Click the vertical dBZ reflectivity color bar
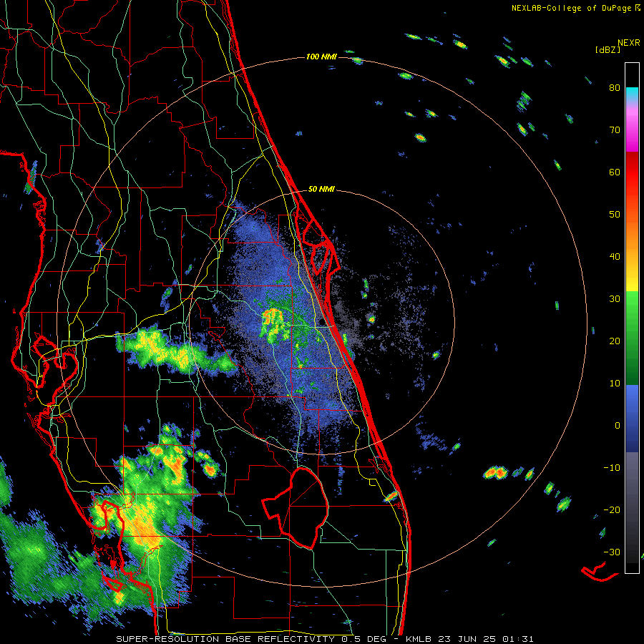 click(x=632, y=318)
